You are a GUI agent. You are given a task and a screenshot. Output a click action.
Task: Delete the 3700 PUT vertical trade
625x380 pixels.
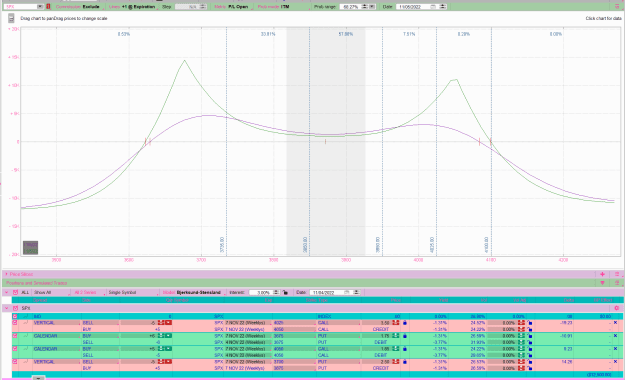(615, 362)
